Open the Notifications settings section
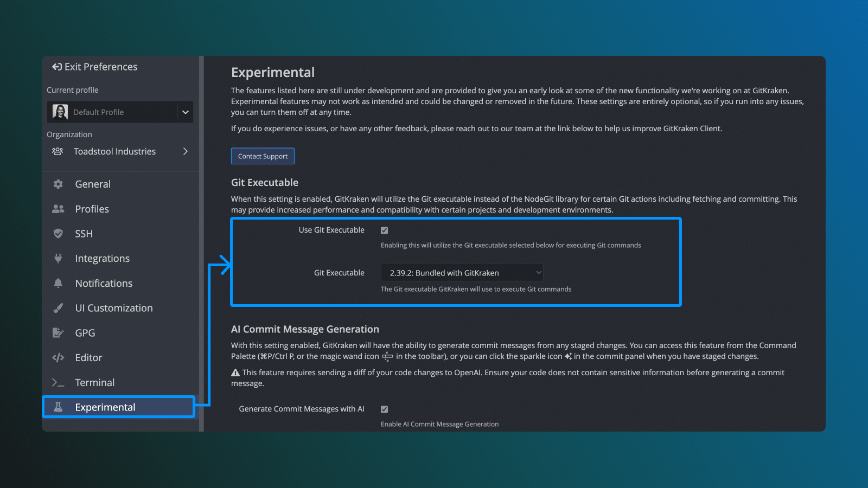The image size is (868, 488). 104,283
